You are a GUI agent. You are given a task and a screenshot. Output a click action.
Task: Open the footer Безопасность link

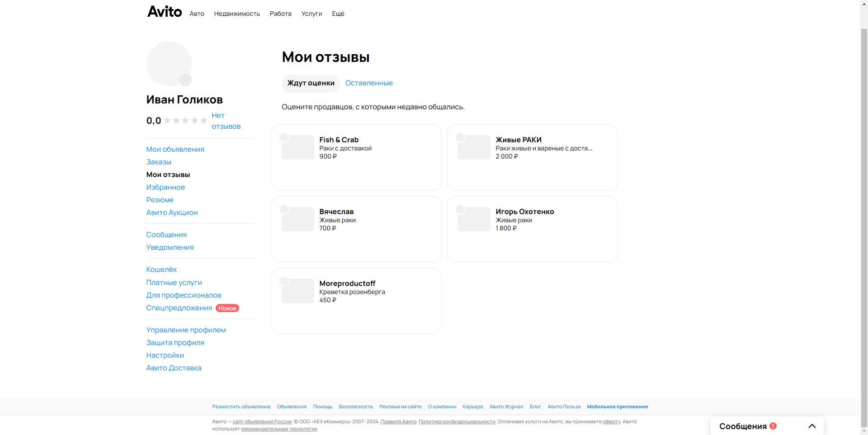[x=356, y=407]
